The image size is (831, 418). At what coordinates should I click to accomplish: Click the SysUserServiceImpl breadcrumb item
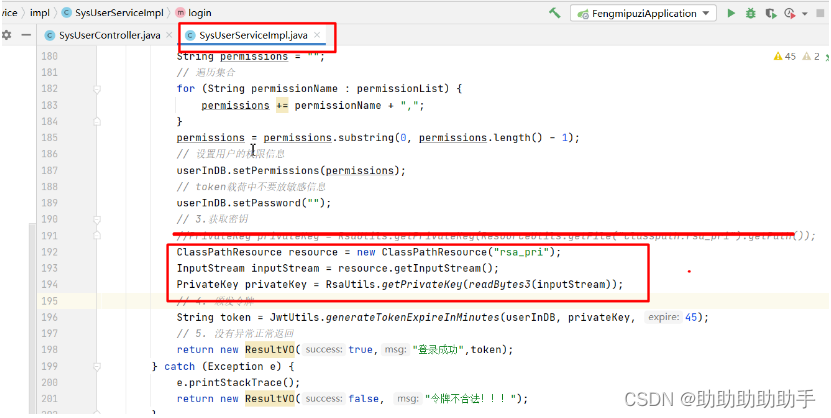(119, 13)
